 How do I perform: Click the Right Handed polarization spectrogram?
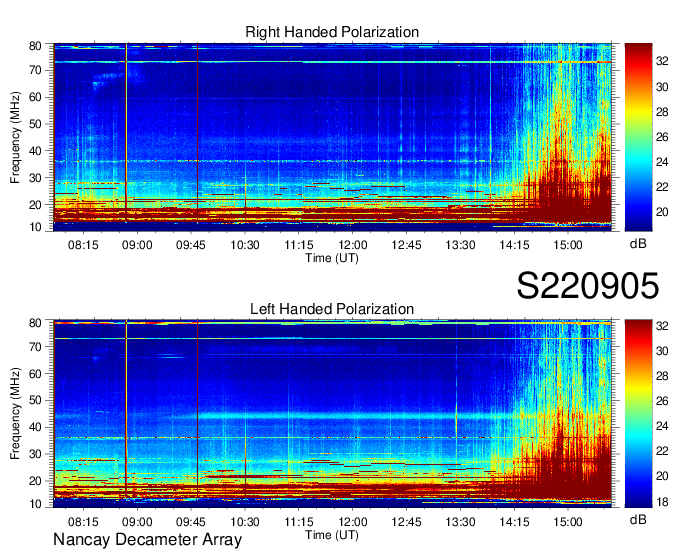[332, 137]
